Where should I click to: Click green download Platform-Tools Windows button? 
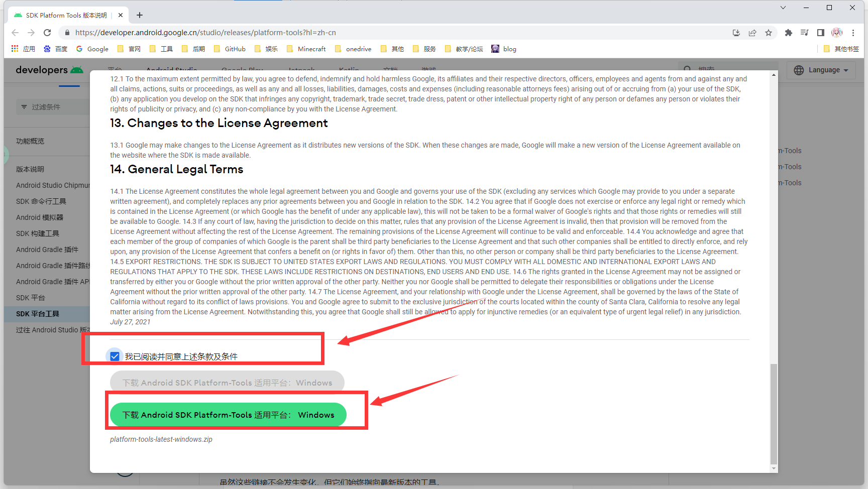click(228, 415)
